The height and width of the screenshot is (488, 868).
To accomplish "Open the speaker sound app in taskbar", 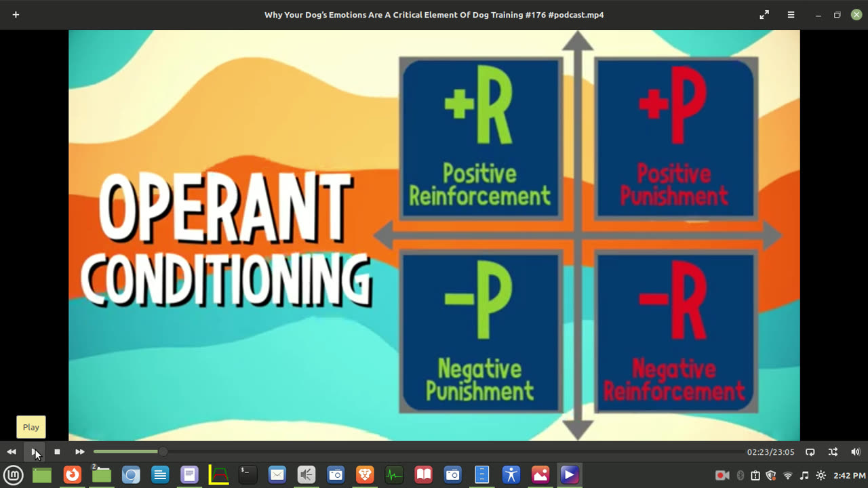I will click(307, 475).
